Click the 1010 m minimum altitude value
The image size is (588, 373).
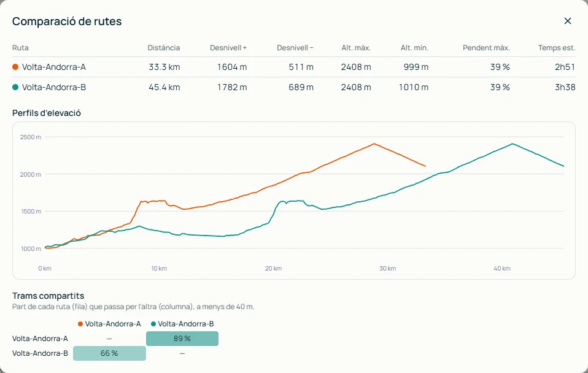pyautogui.click(x=413, y=87)
